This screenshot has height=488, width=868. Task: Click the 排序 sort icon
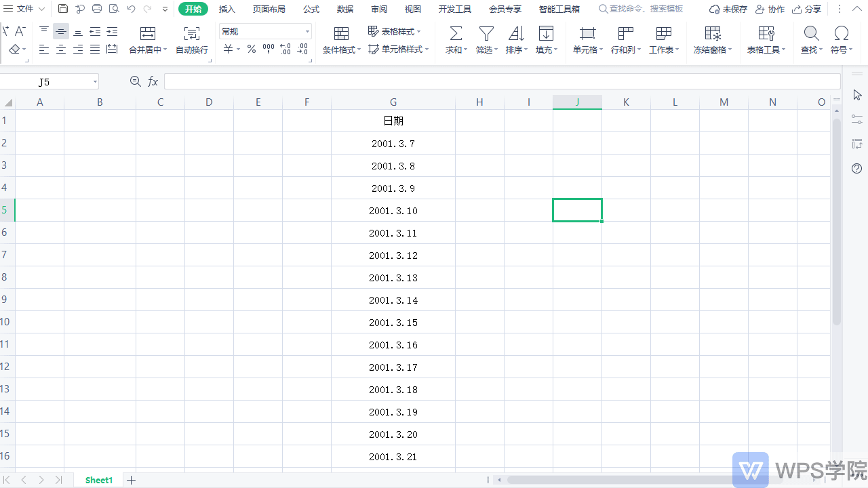click(516, 34)
